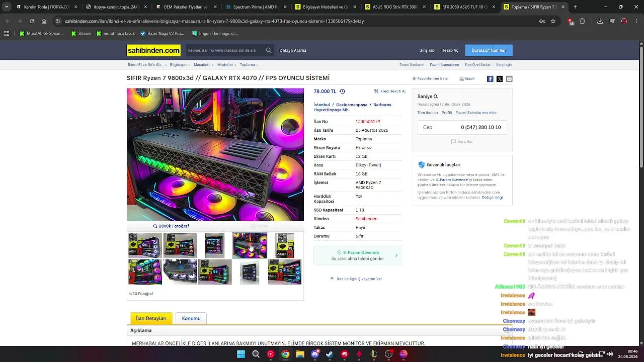Open OBS Studio from the taskbar

[388, 354]
